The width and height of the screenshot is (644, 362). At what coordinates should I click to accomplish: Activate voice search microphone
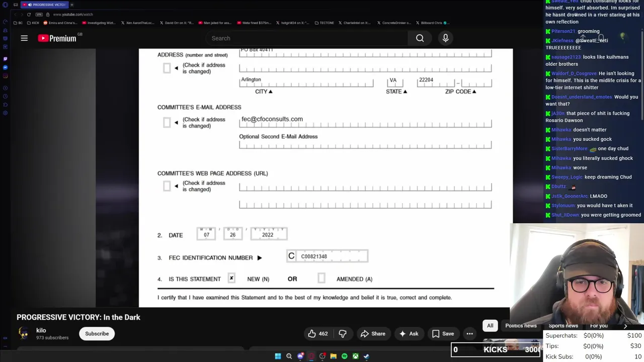[445, 38]
